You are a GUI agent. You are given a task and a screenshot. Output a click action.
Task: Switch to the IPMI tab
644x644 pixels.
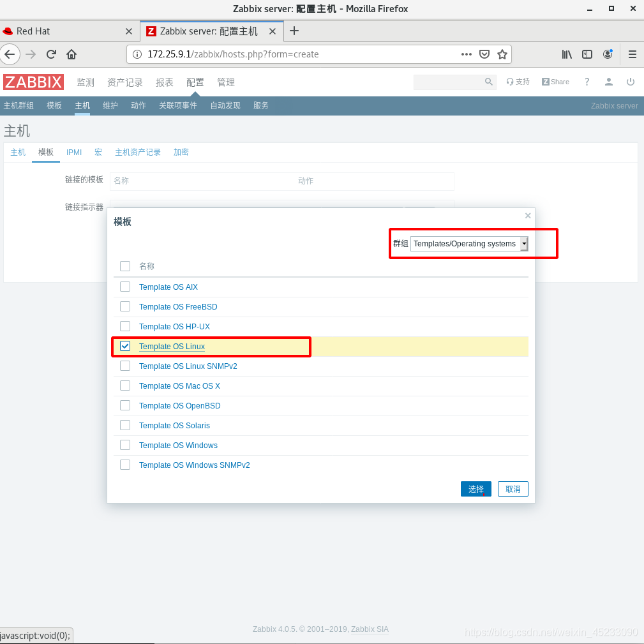pyautogui.click(x=74, y=153)
